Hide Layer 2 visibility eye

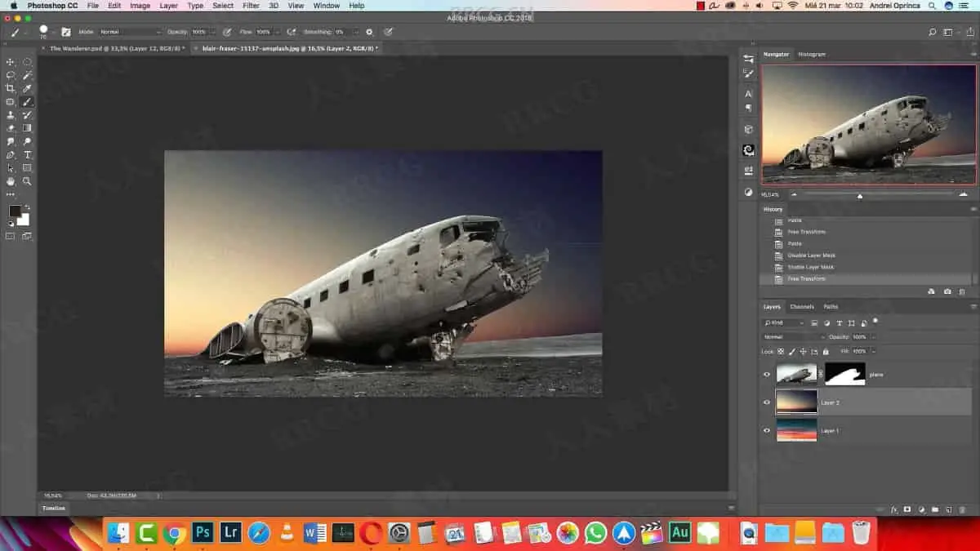766,402
